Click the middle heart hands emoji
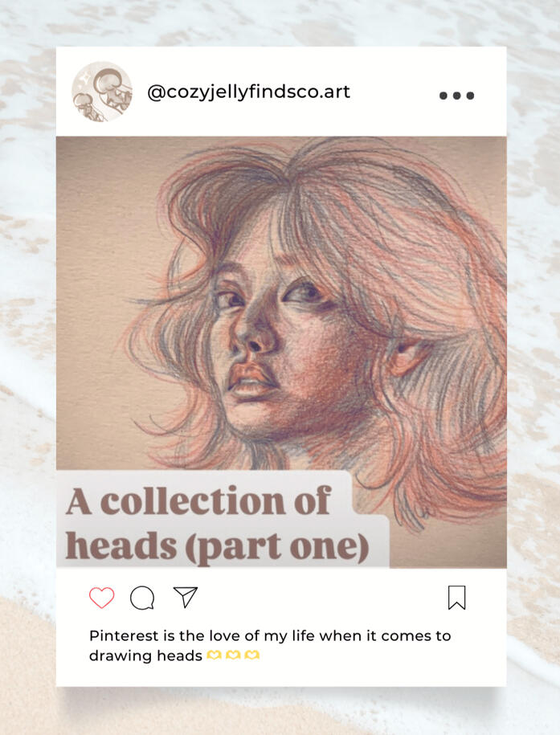This screenshot has height=735, width=560. 231,656
